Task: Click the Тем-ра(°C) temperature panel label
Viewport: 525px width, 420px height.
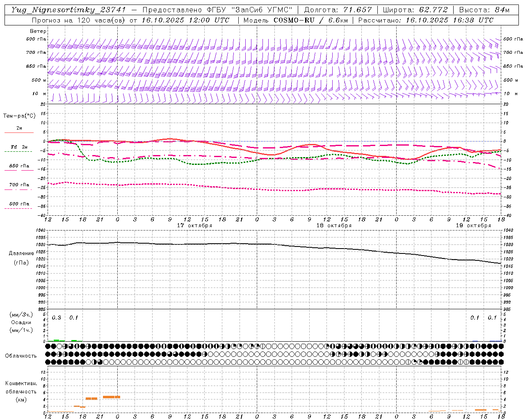Action: (19, 116)
